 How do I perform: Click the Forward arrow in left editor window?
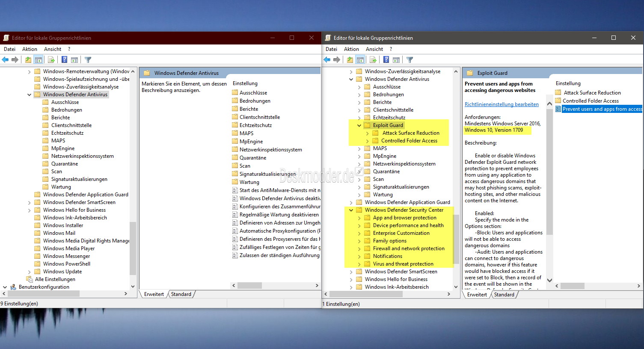click(x=15, y=60)
